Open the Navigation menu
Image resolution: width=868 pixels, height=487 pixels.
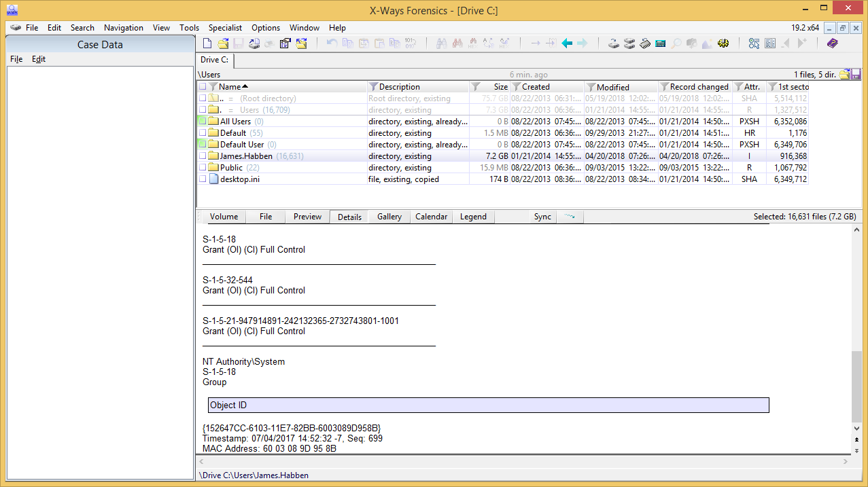point(124,28)
